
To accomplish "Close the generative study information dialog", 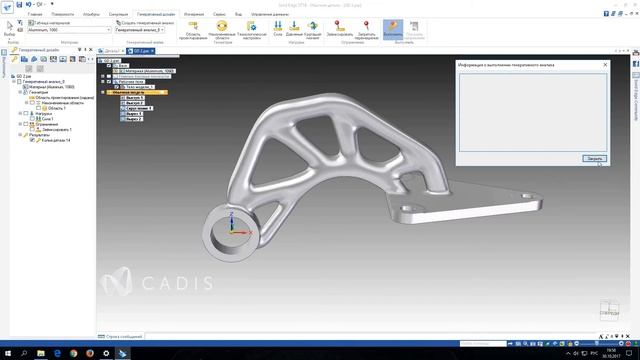I will [605, 64].
